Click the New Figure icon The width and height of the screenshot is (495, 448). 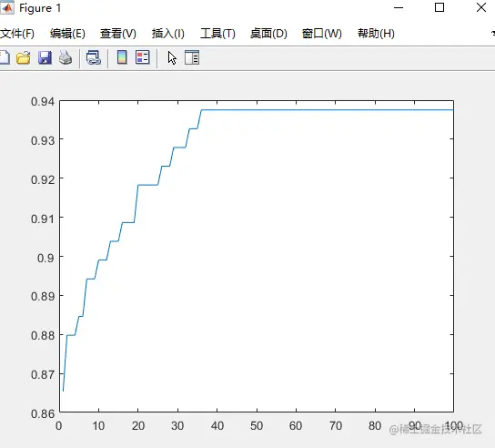tap(5, 57)
